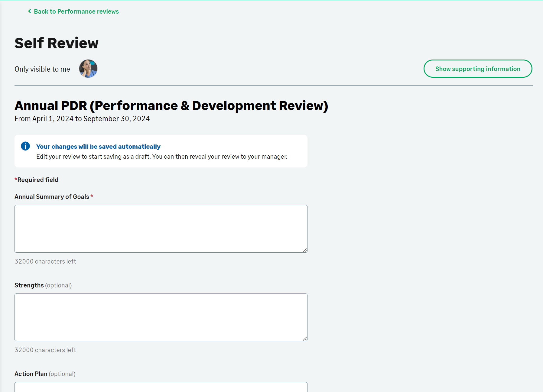
Task: Click the Strengths (optional) label
Action: 43,285
